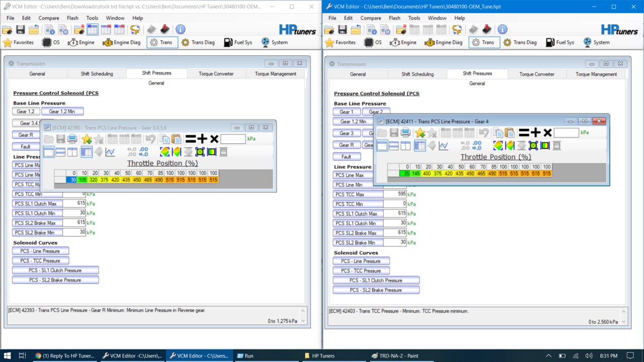Open Compare menu in left VCM Editor
The image size is (644, 362).
[48, 18]
